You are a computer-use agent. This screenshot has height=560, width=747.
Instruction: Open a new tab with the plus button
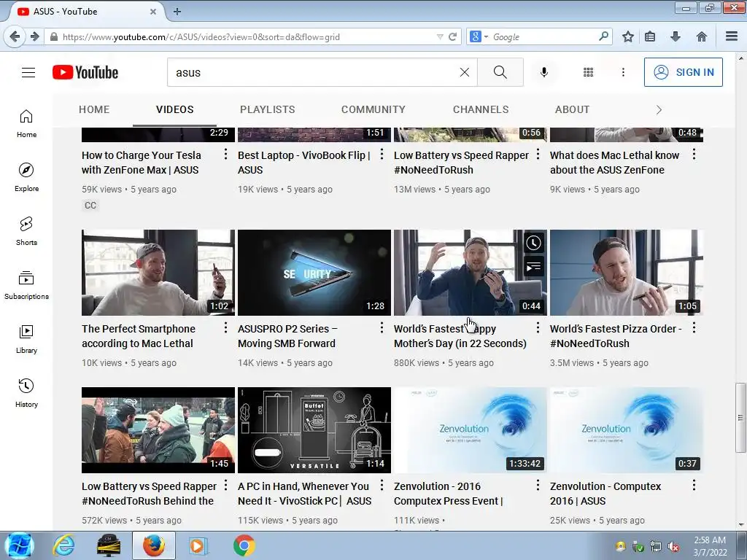click(x=177, y=12)
